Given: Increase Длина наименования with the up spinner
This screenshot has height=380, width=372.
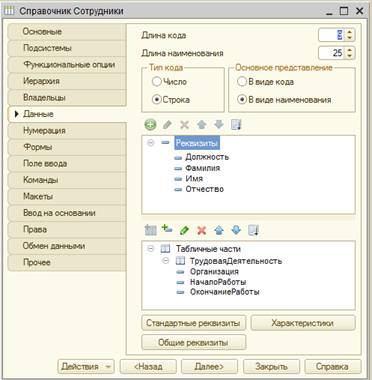Looking at the screenshot, I should click(349, 50).
